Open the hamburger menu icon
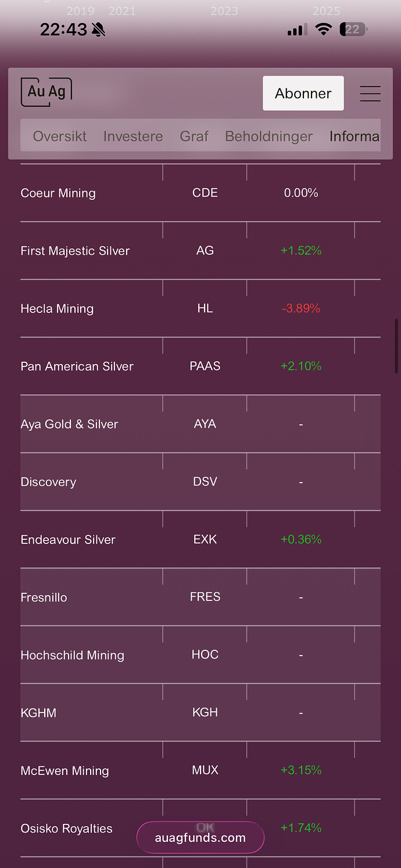401x868 pixels. point(370,93)
